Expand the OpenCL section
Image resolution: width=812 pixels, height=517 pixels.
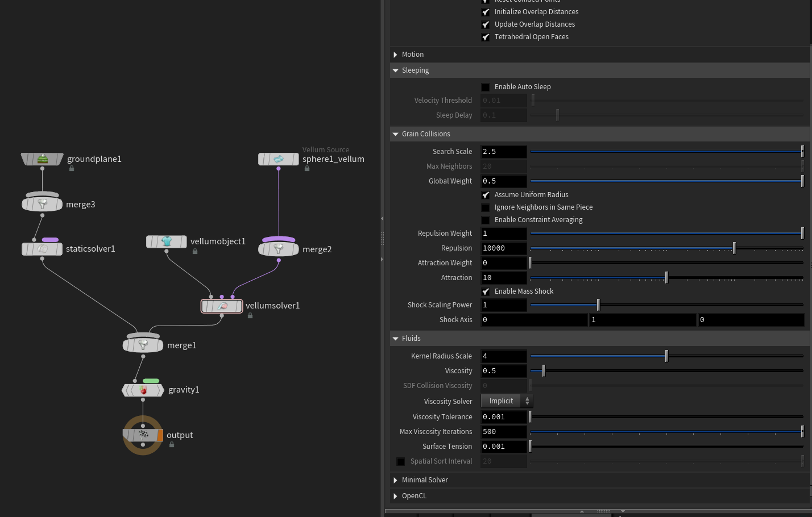click(395, 496)
